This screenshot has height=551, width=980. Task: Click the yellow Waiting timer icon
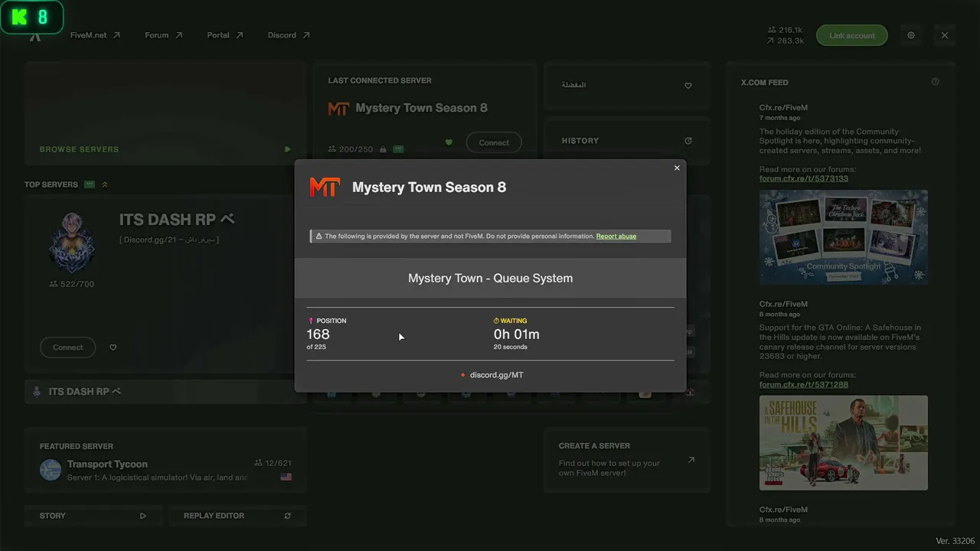click(496, 321)
